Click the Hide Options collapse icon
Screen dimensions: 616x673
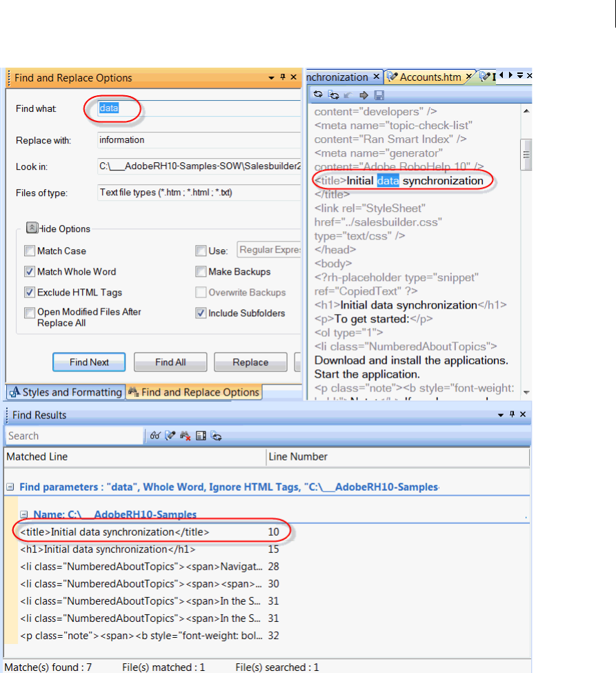[x=32, y=228]
